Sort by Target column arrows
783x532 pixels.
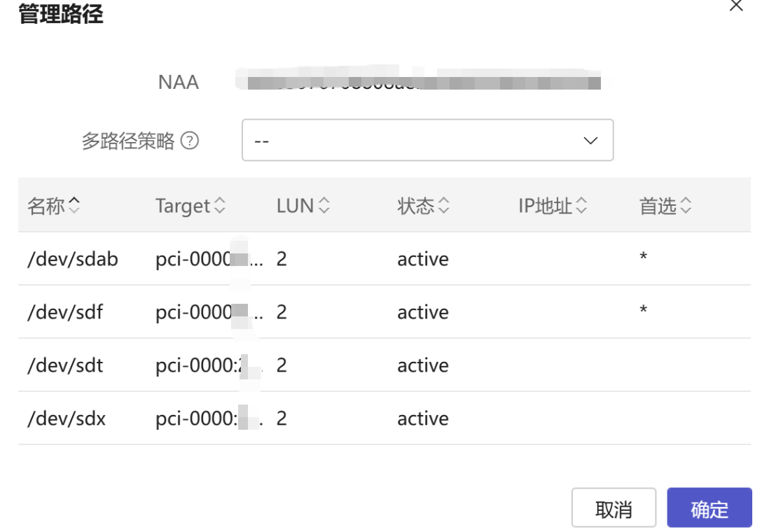pyautogui.click(x=220, y=206)
